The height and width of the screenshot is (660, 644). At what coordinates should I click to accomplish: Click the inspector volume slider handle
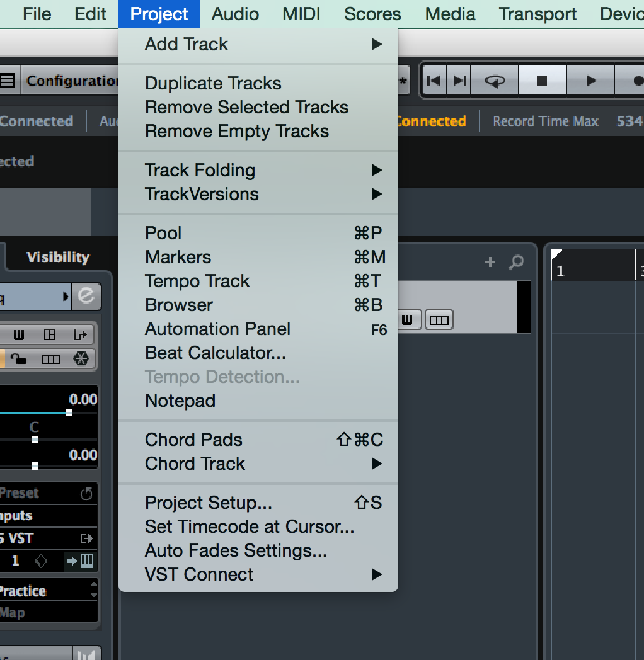point(69,412)
